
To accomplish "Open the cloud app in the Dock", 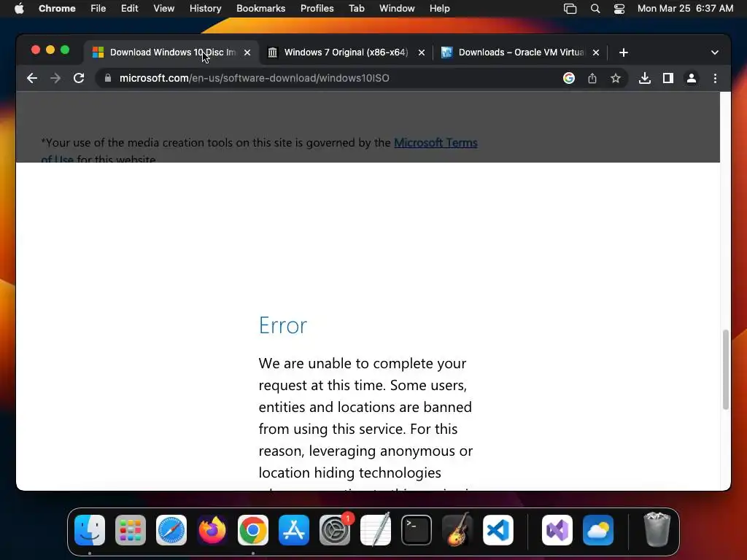I will point(598,530).
